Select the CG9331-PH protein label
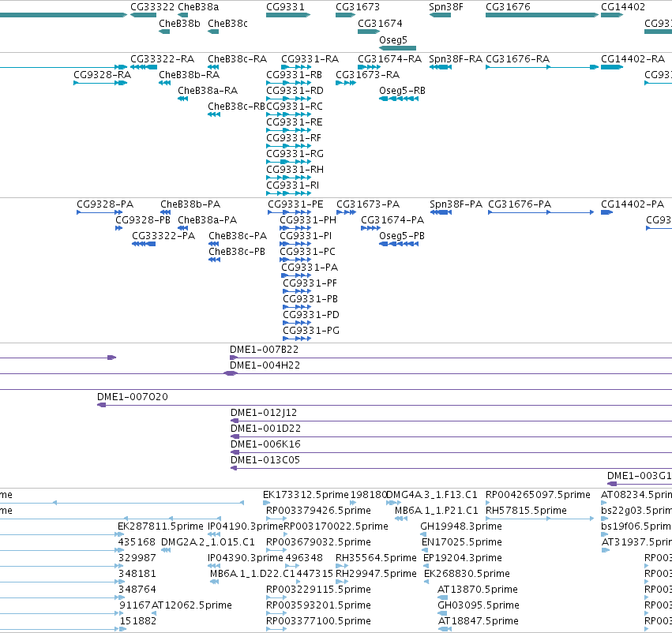 308,220
